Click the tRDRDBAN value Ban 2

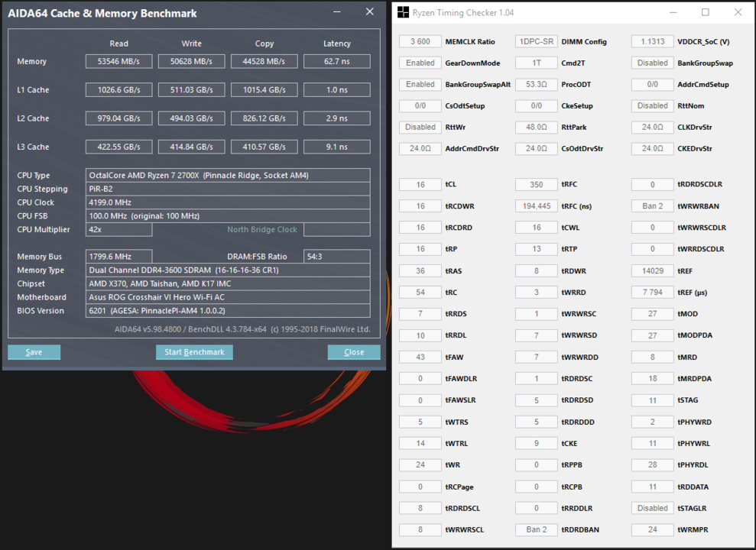537,529
